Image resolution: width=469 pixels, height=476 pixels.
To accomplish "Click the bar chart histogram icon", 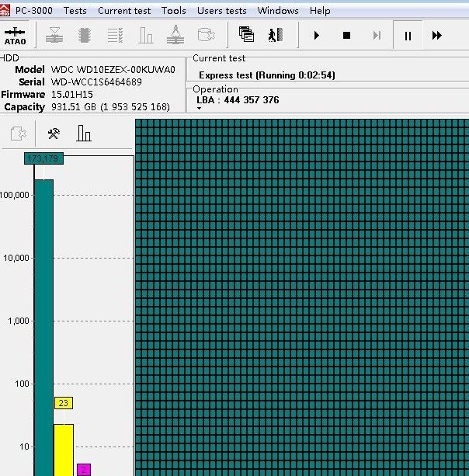I will (x=84, y=134).
